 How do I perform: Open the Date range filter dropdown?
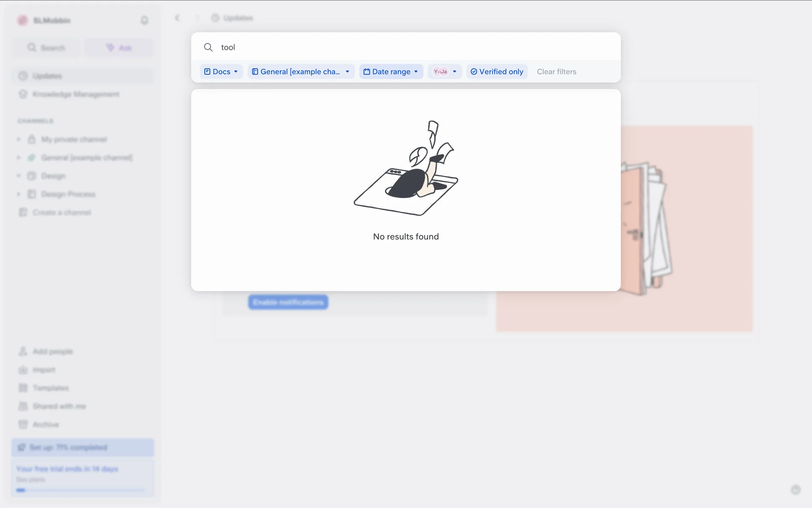[x=391, y=72]
